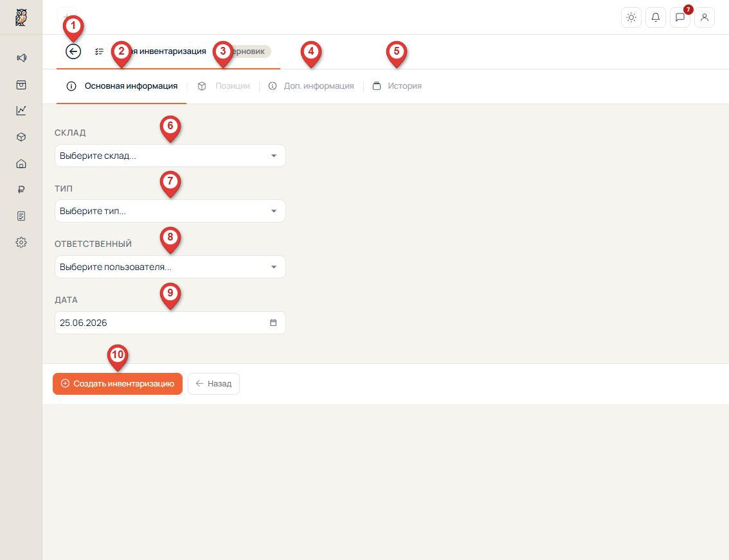Open chat messages with red badge
729x560 pixels.
pyautogui.click(x=679, y=17)
